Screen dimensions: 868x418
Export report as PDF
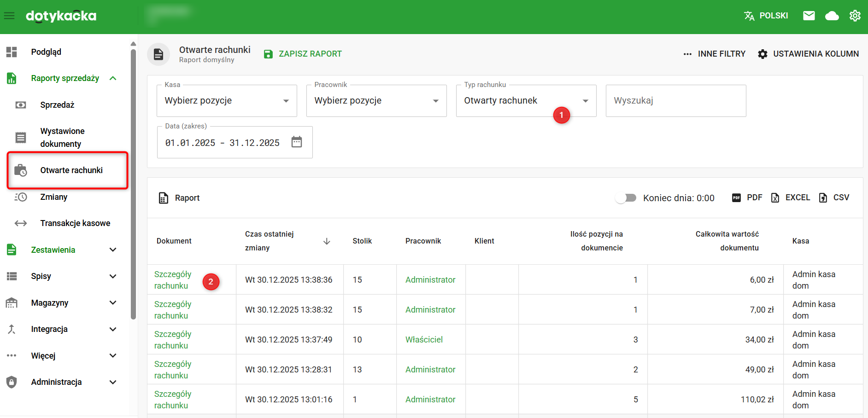747,197
